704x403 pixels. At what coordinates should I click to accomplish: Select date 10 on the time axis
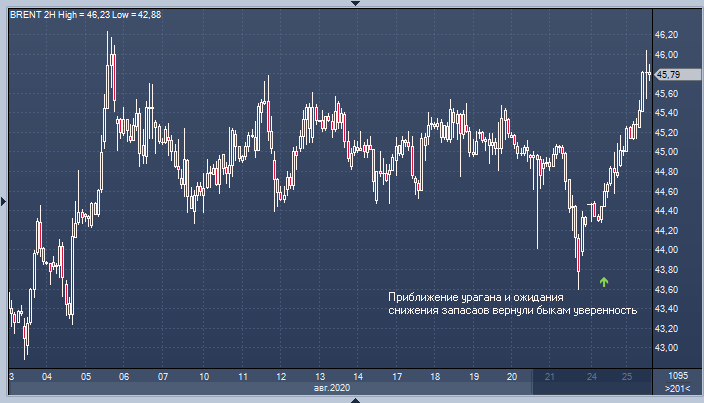pyautogui.click(x=203, y=377)
